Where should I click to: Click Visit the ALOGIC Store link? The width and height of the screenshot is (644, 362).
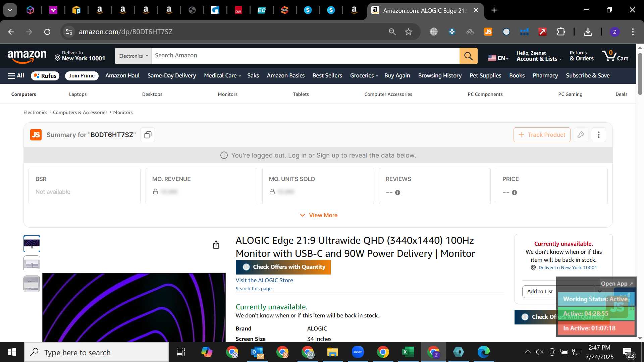coord(264,280)
